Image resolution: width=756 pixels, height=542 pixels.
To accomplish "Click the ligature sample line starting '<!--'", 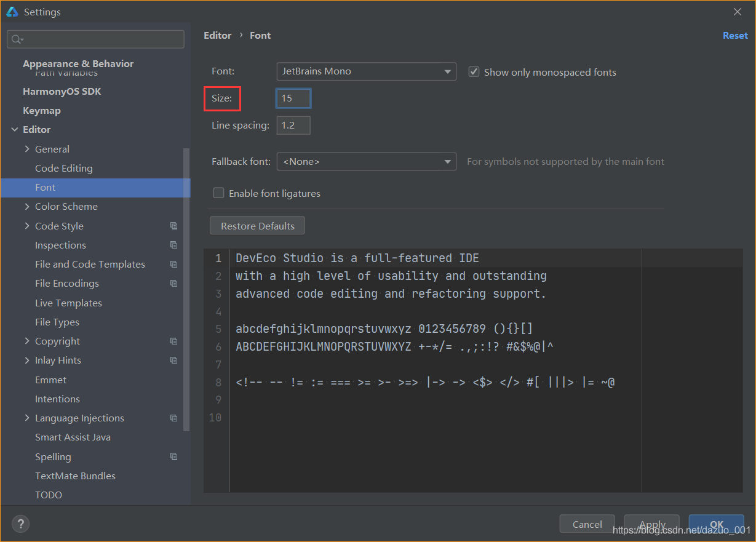I will click(425, 382).
